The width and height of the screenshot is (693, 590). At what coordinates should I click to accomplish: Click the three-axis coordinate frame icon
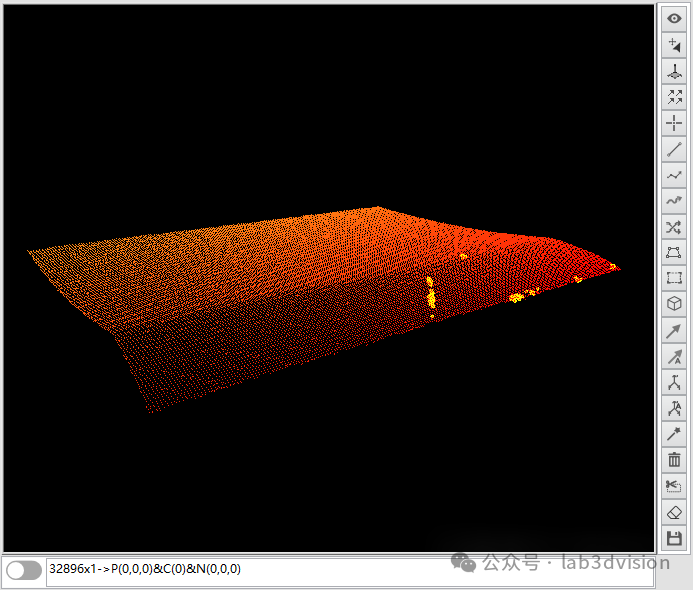point(674,383)
